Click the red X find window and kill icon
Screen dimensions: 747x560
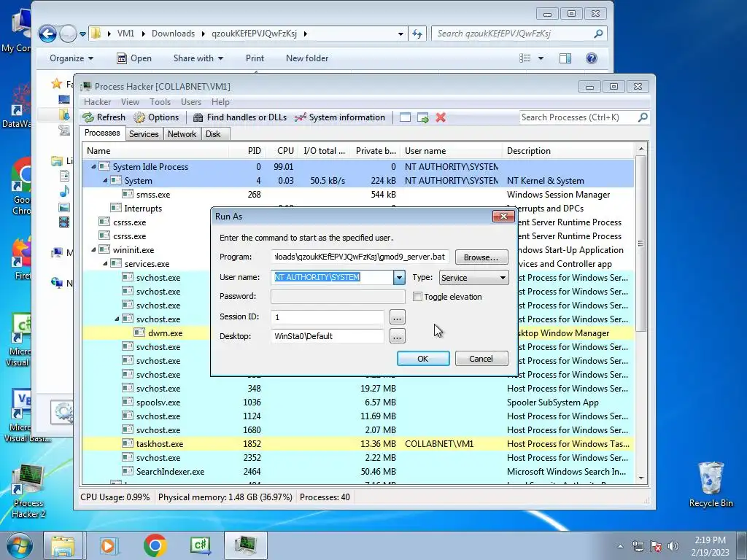point(441,117)
